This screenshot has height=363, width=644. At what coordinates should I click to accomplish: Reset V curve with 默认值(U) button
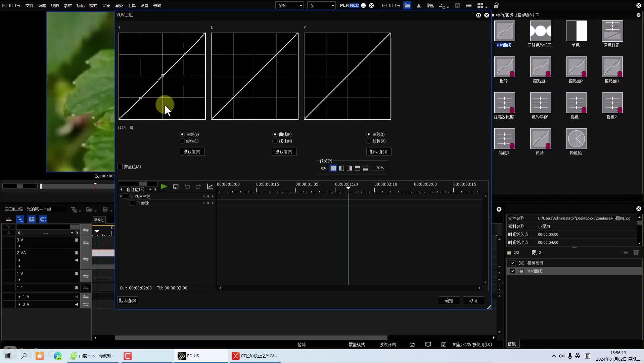coord(378,152)
